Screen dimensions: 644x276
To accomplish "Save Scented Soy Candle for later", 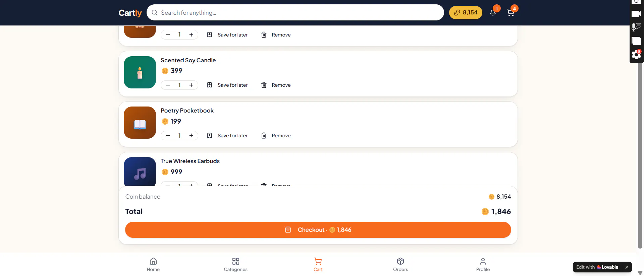I will 227,85.
